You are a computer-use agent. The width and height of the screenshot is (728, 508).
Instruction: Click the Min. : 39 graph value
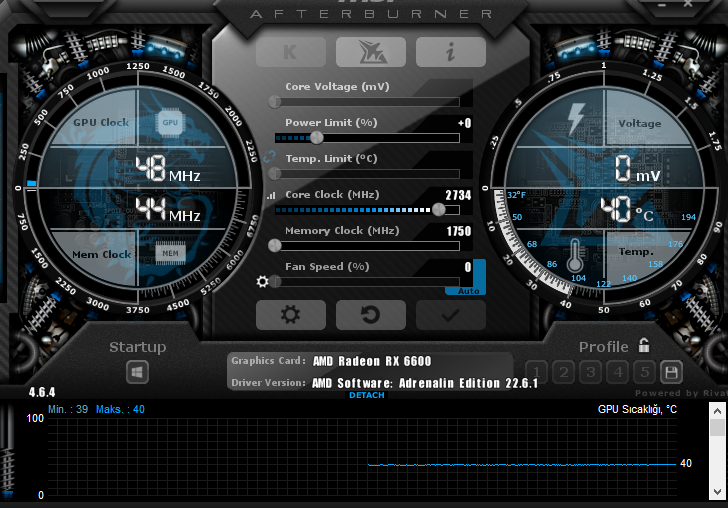68,409
